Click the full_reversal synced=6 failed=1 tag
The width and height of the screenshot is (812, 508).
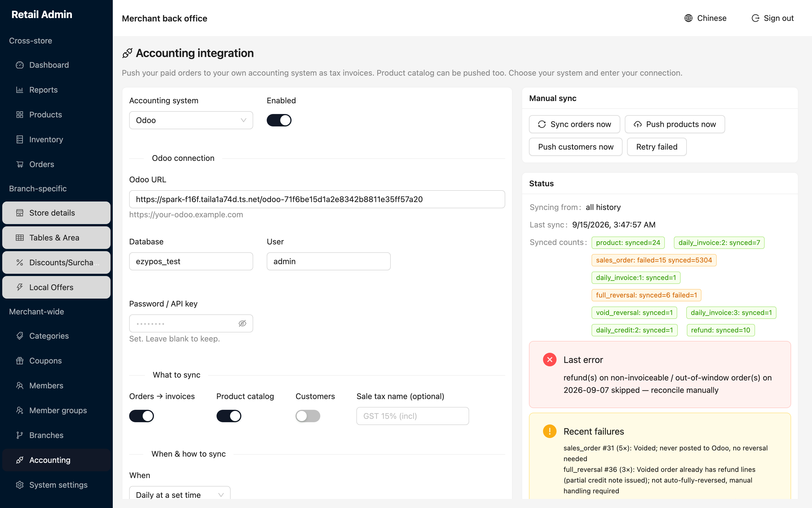[x=646, y=295]
